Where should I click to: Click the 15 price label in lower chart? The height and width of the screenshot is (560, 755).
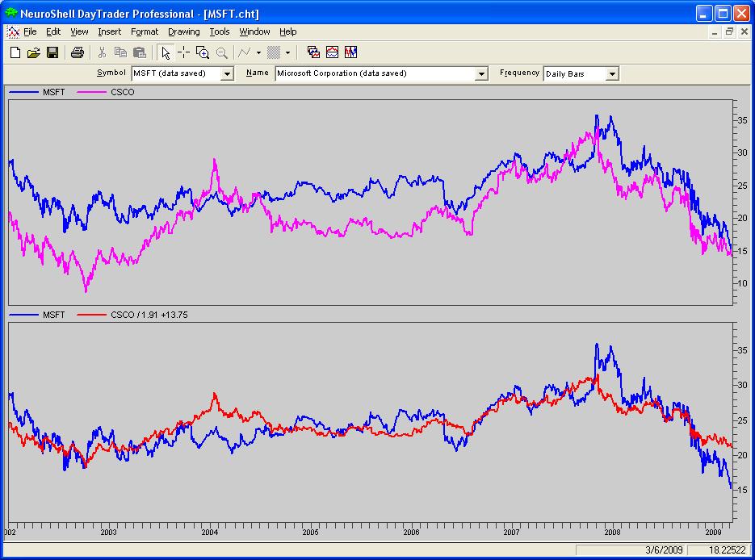click(x=742, y=490)
